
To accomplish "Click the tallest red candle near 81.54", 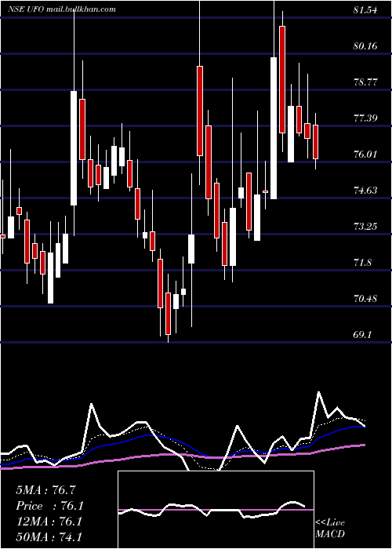I will 282,79.
